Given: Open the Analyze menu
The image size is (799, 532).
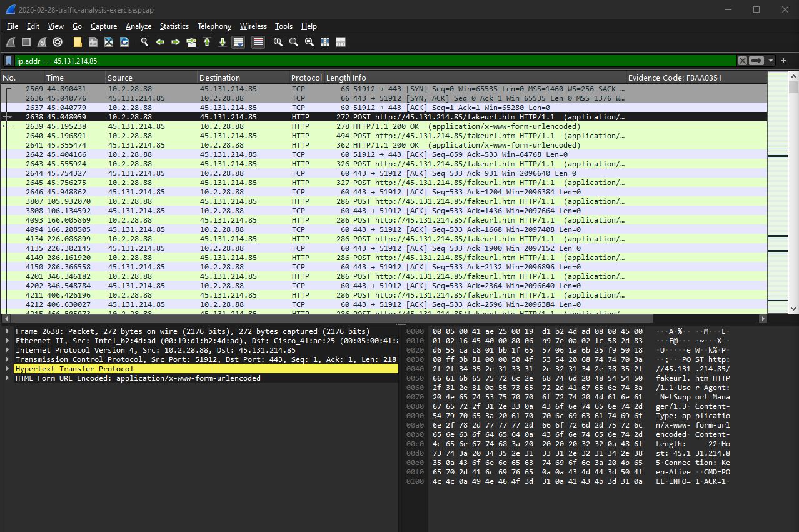Looking at the screenshot, I should point(138,26).
